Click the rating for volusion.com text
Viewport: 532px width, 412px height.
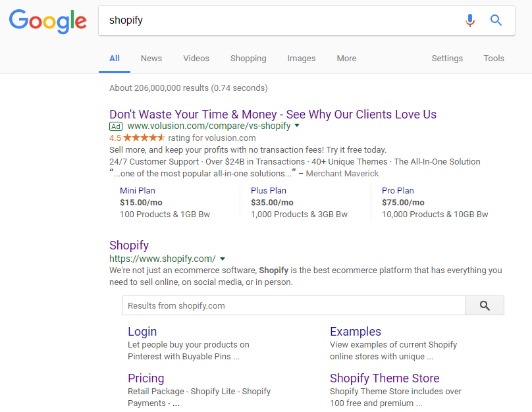(x=212, y=138)
